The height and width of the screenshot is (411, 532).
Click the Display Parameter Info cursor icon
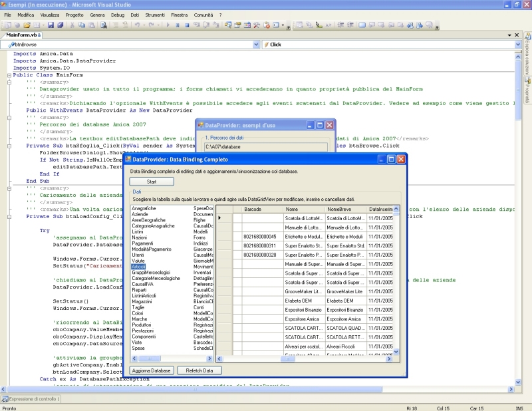click(x=319, y=25)
